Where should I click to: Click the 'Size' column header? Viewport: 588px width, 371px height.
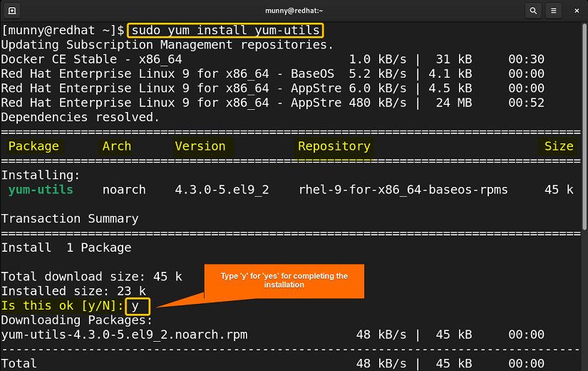(559, 146)
